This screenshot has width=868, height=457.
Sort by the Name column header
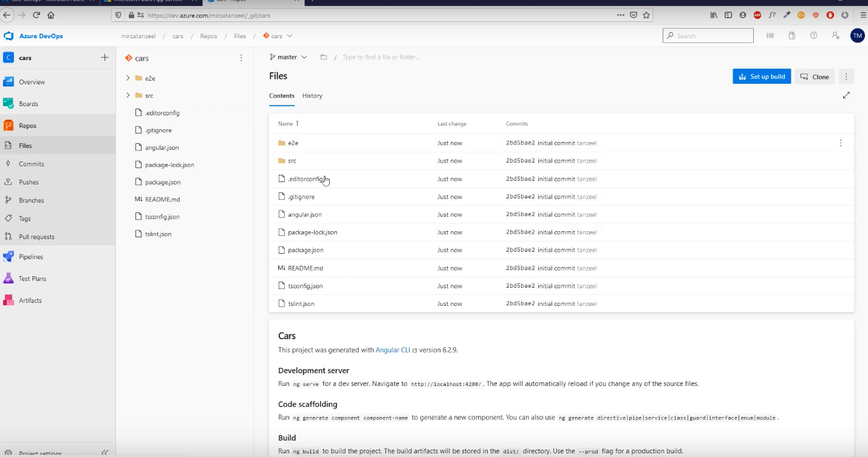[x=289, y=124]
